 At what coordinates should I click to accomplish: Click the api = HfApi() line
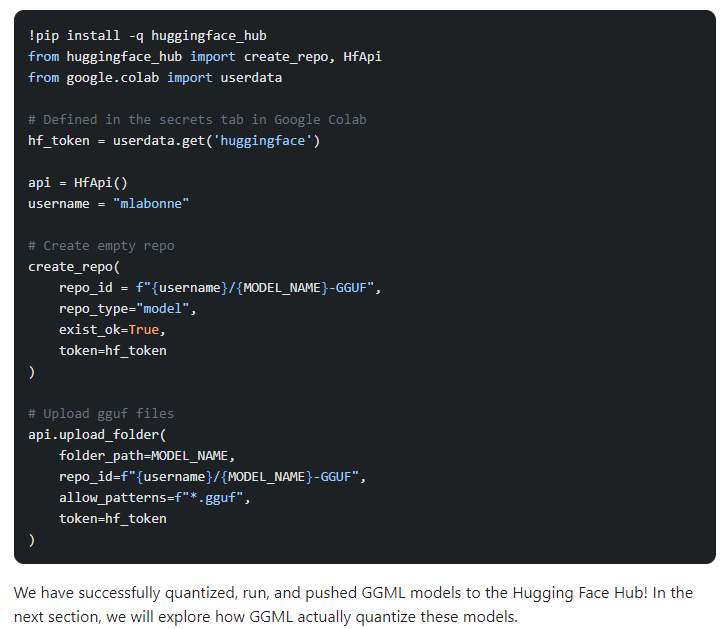tap(78, 182)
